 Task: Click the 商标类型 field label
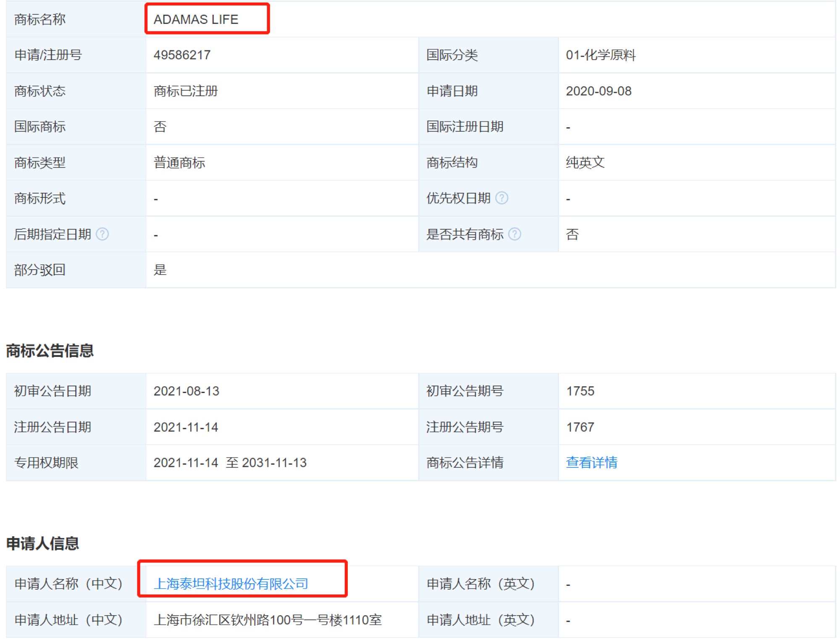point(40,163)
